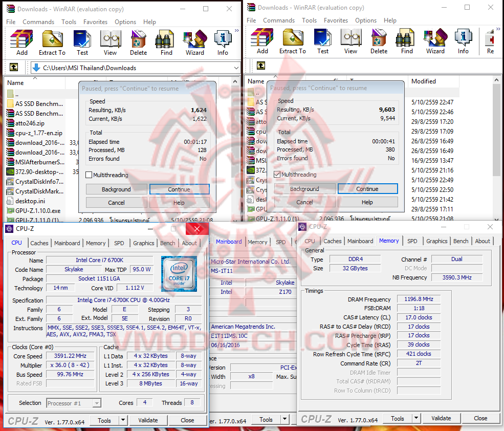
Task: Click View icon in right WinRAR toolbar
Action: coord(350,38)
